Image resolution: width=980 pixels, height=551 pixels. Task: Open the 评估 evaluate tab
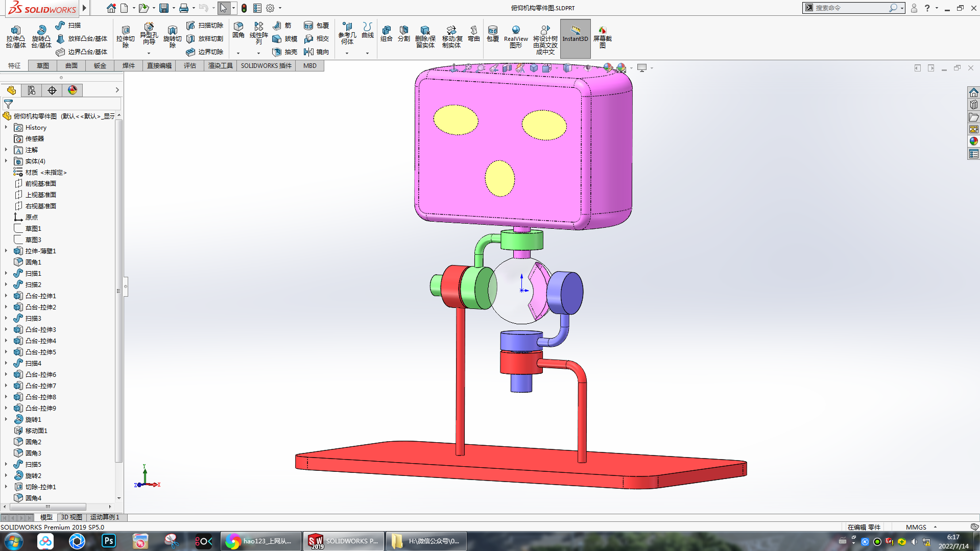[190, 66]
